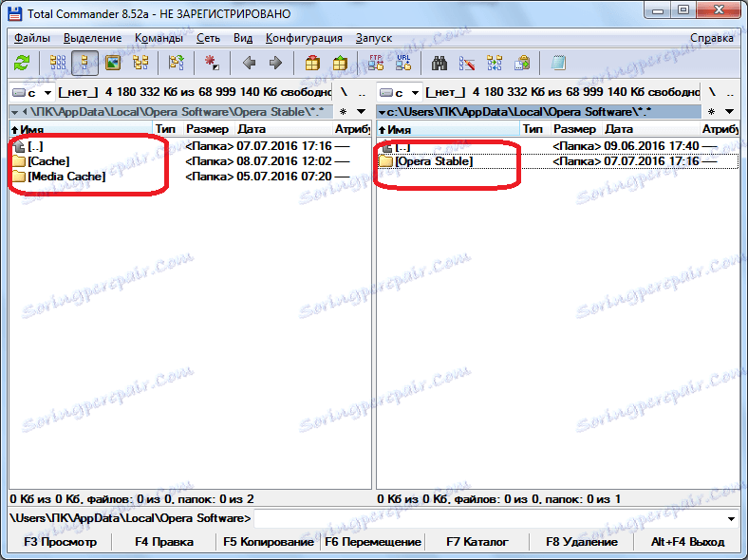
Task: Click the synchronize directories icon
Action: pyautogui.click(x=495, y=63)
